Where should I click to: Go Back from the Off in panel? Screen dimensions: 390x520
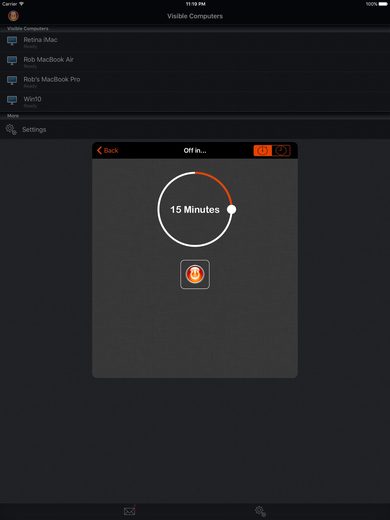(107, 150)
